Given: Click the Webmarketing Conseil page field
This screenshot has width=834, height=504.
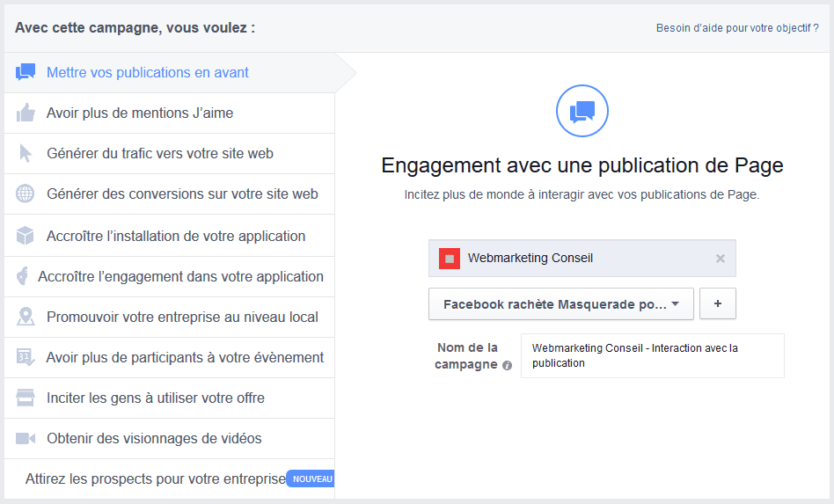Looking at the screenshot, I should click(x=572, y=259).
